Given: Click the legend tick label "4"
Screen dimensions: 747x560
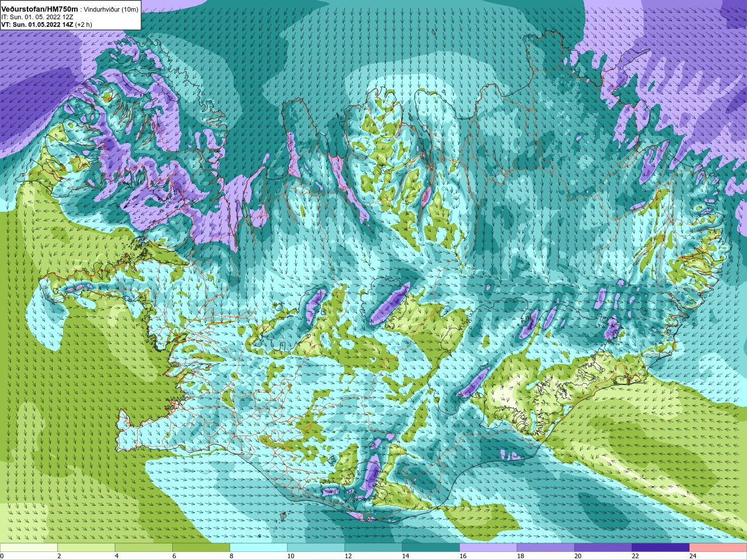Looking at the screenshot, I should tap(117, 556).
